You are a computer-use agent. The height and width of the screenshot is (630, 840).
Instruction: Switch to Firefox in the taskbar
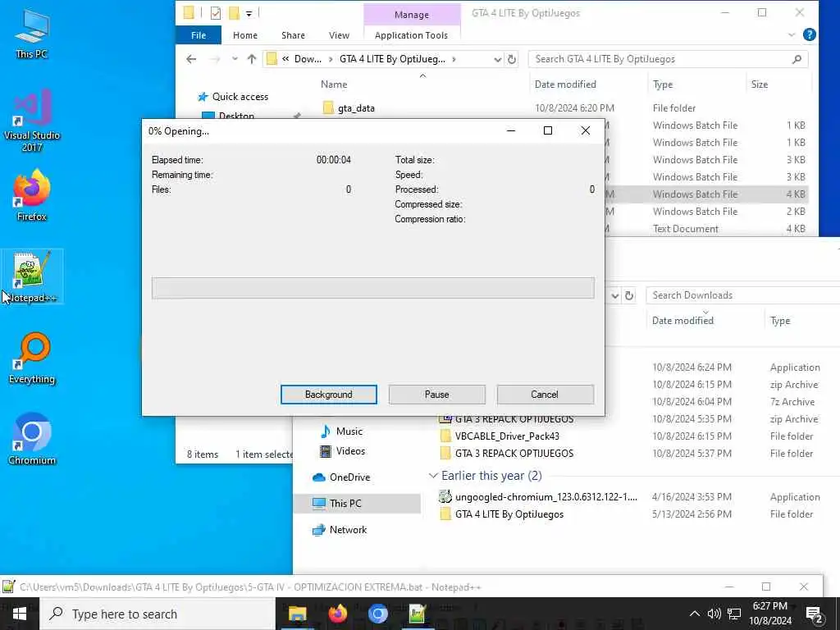coord(337,614)
